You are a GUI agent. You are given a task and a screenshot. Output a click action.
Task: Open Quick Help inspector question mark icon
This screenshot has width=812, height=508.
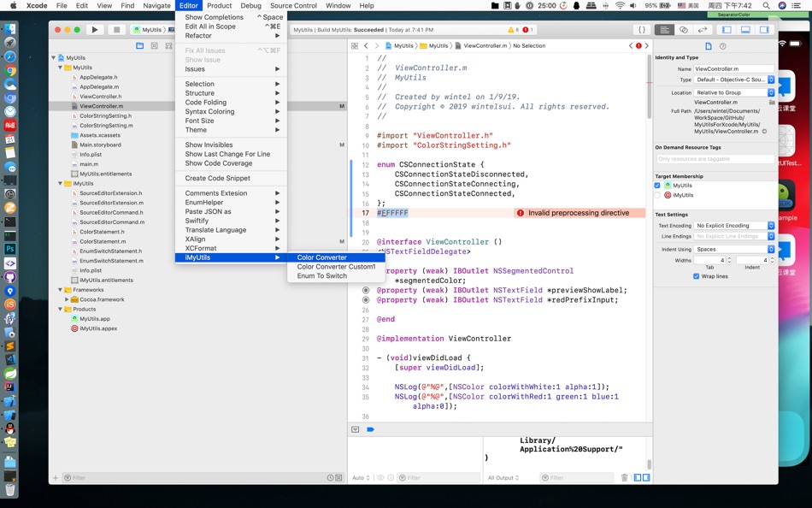pyautogui.click(x=723, y=46)
